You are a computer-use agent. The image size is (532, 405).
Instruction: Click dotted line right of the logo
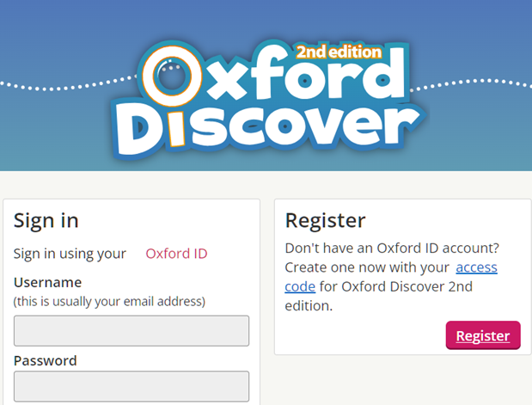coord(471,84)
